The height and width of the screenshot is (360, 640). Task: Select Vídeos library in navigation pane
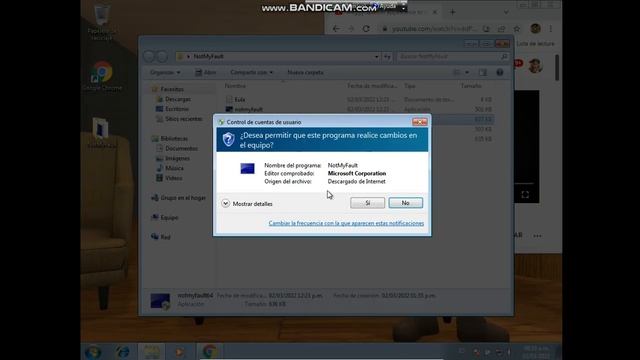coord(169,178)
